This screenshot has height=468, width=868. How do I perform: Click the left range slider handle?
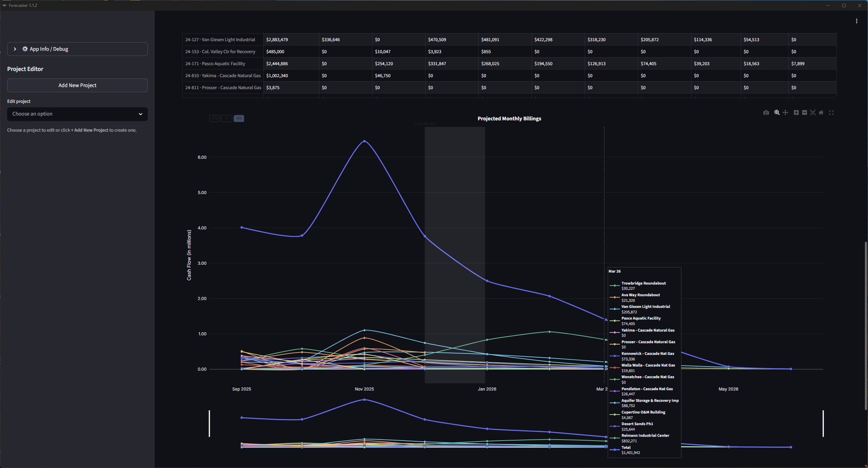pos(209,423)
